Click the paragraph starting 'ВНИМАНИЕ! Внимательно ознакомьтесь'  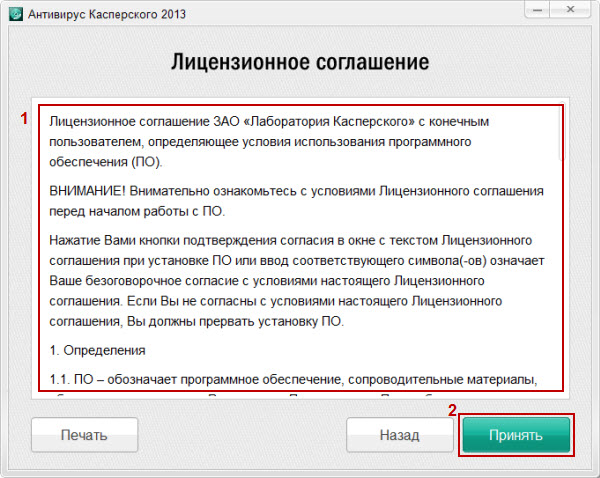coord(296,201)
